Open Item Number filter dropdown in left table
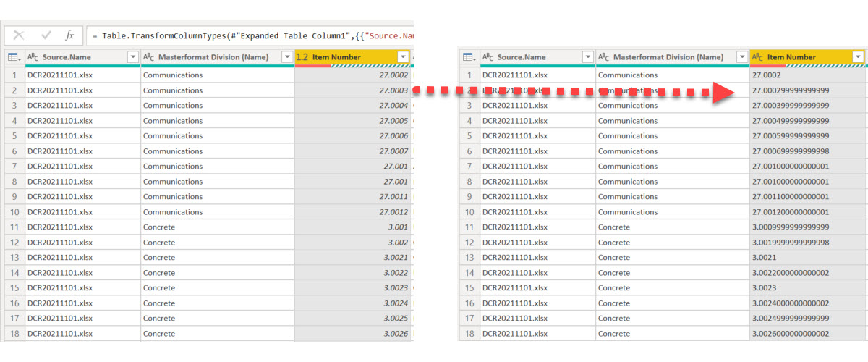Image resolution: width=868 pixels, height=362 pixels. [403, 57]
